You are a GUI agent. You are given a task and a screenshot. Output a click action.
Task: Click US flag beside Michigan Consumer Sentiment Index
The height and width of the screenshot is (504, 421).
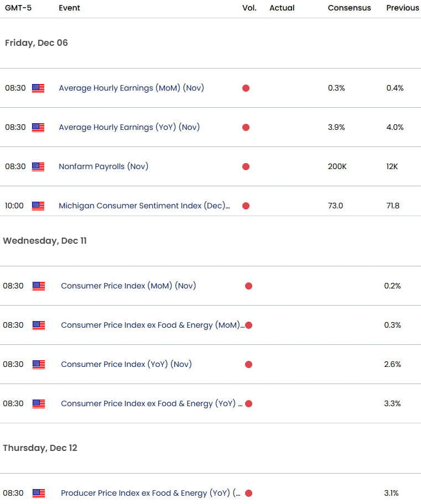pos(38,206)
